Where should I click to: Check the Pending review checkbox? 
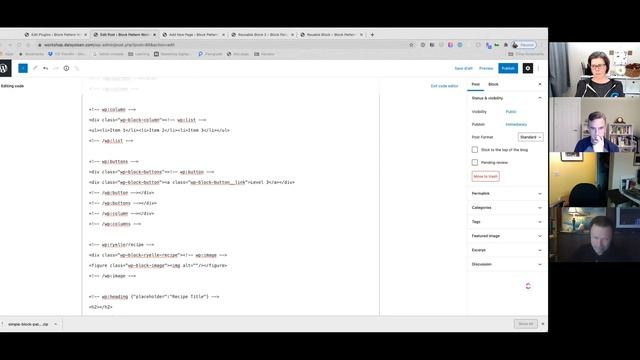tap(475, 162)
